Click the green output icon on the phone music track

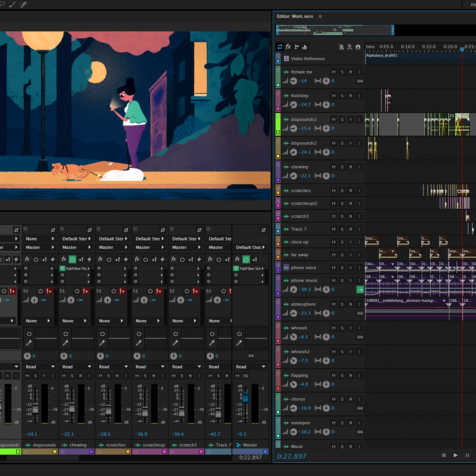(360, 290)
